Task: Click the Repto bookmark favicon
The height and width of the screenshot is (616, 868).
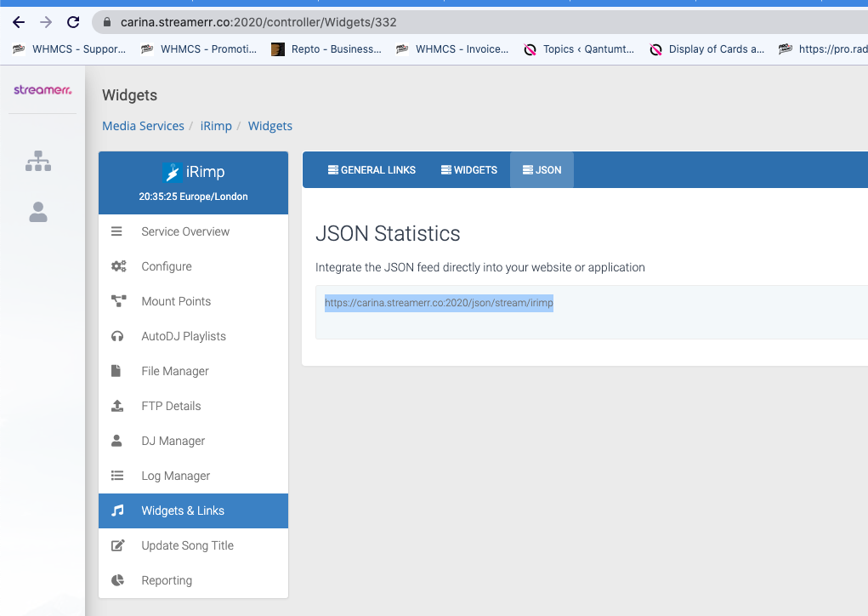Action: [278, 49]
